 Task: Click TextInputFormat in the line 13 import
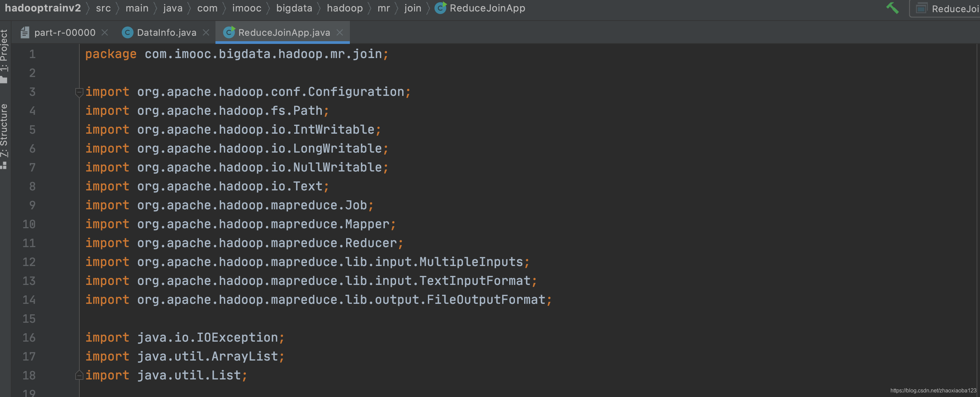pyautogui.click(x=475, y=281)
